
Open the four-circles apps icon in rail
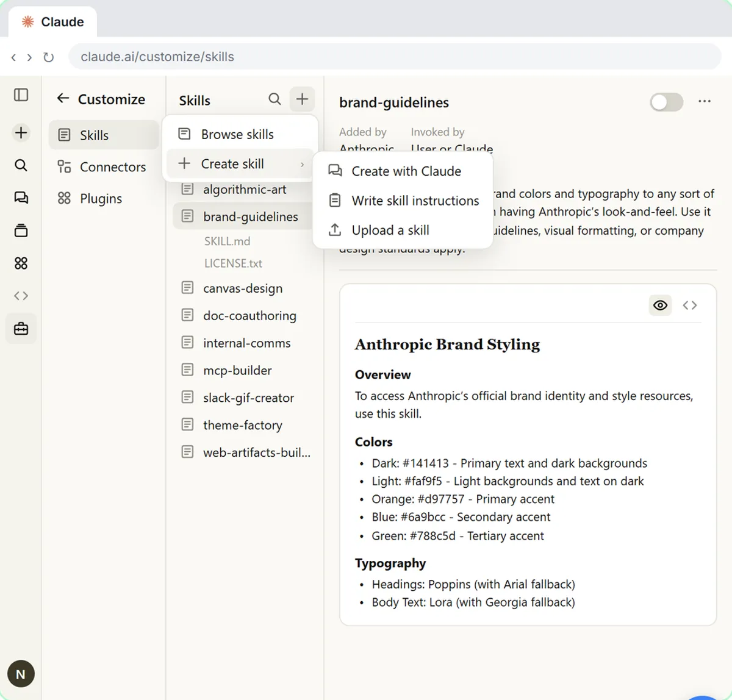click(x=21, y=263)
